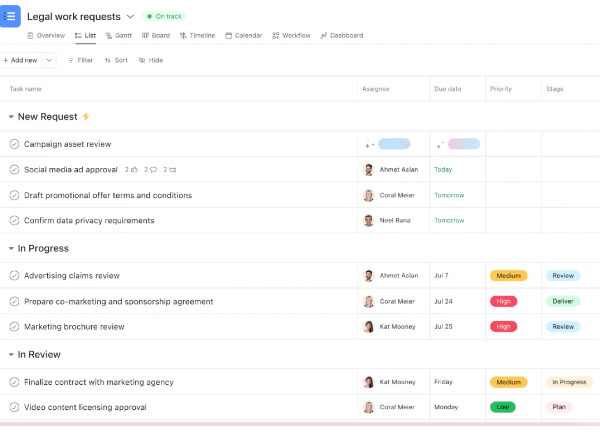Click Ahmet Aslan's avatar on Advertising claims review
The height and width of the screenshot is (433, 600).
click(x=369, y=276)
